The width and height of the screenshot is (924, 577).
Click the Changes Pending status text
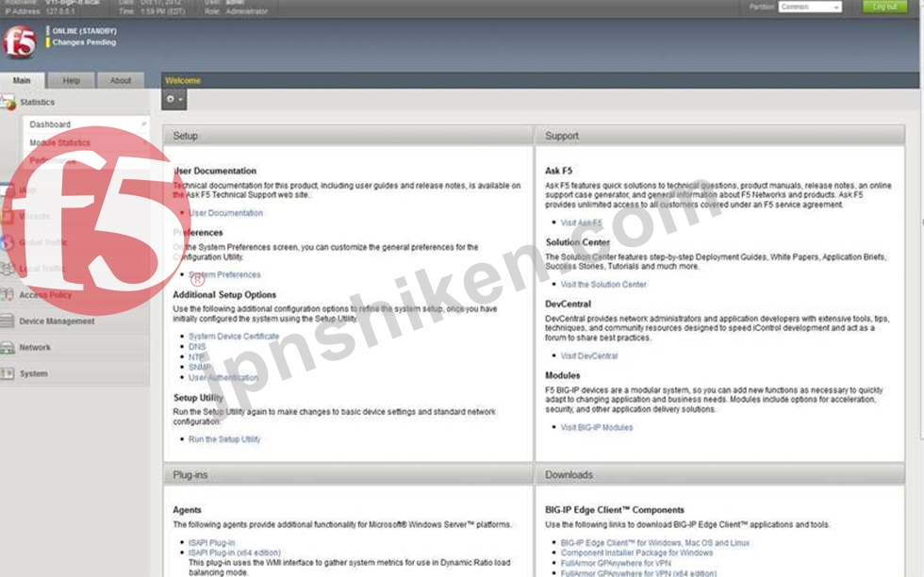pyautogui.click(x=84, y=42)
